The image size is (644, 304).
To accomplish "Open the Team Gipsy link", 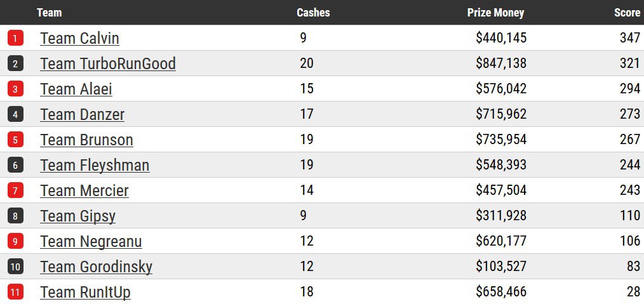I will point(77,216).
